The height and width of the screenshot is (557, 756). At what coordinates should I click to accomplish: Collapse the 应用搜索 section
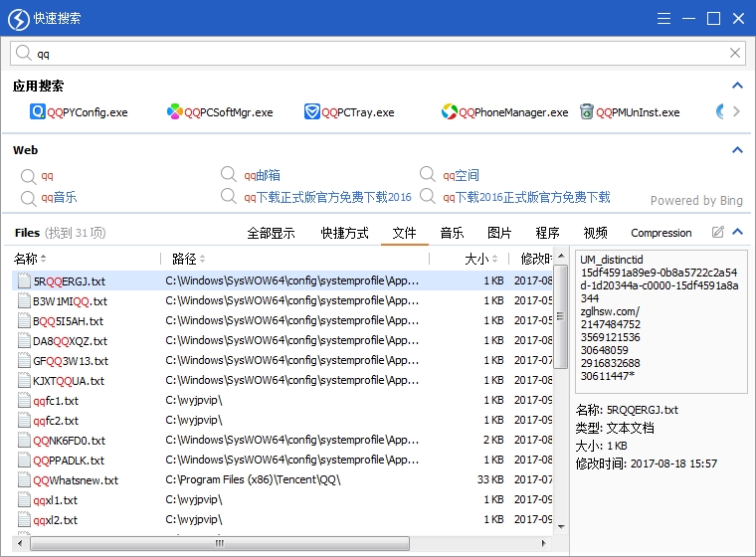(x=737, y=87)
